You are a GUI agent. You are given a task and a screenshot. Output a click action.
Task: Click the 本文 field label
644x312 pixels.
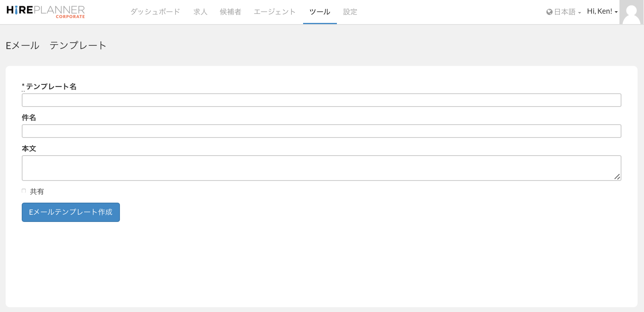pyautogui.click(x=29, y=148)
